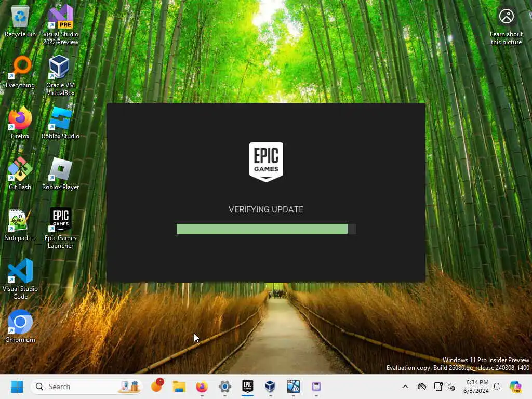
Task: Select Epic Games Launcher desktop shortcut
Action: point(60,229)
